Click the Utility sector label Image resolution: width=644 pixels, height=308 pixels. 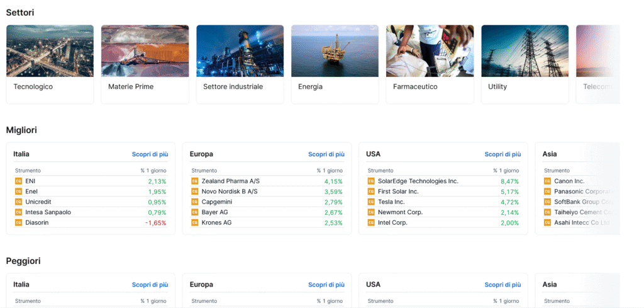(497, 87)
